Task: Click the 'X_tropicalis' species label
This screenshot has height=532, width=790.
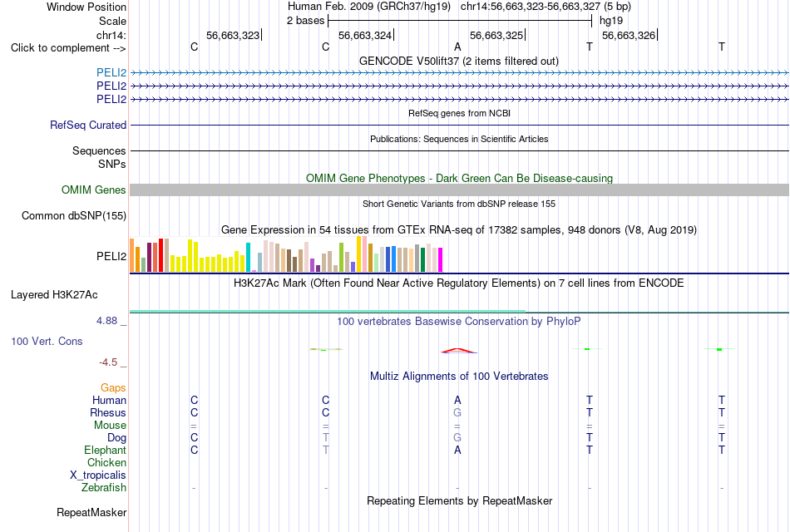Action: (98, 475)
